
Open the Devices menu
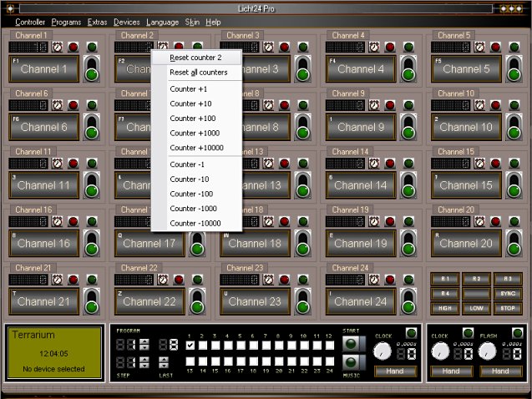[x=126, y=22]
